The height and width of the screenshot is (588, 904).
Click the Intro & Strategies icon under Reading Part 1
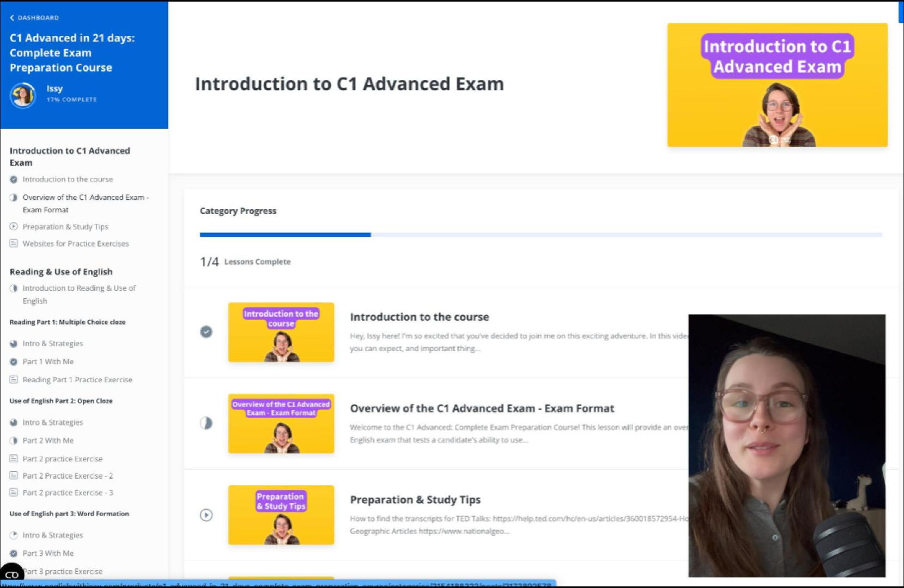(14, 344)
